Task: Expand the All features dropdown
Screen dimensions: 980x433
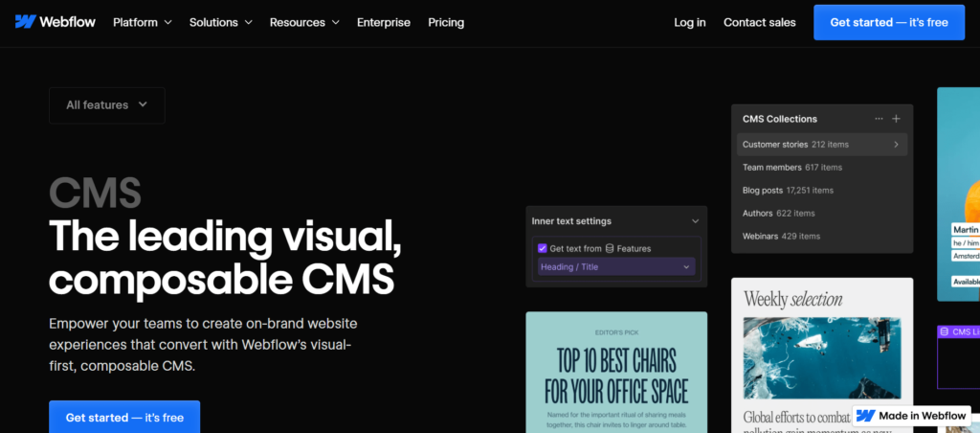Action: pos(107,105)
